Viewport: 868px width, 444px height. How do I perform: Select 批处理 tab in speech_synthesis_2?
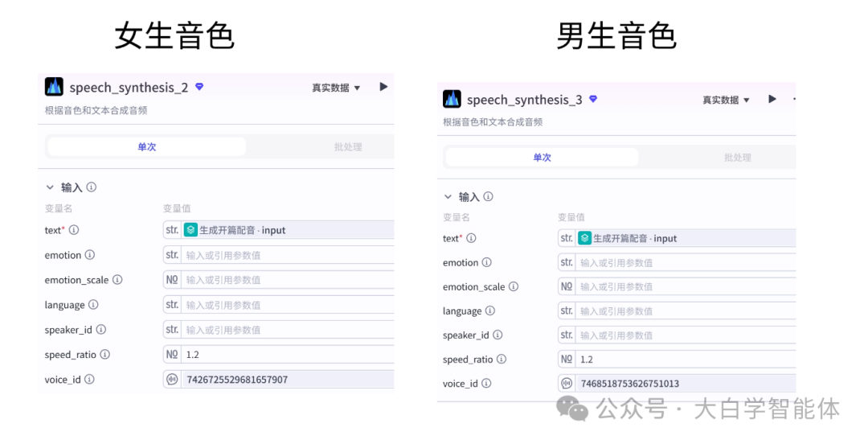(x=348, y=146)
